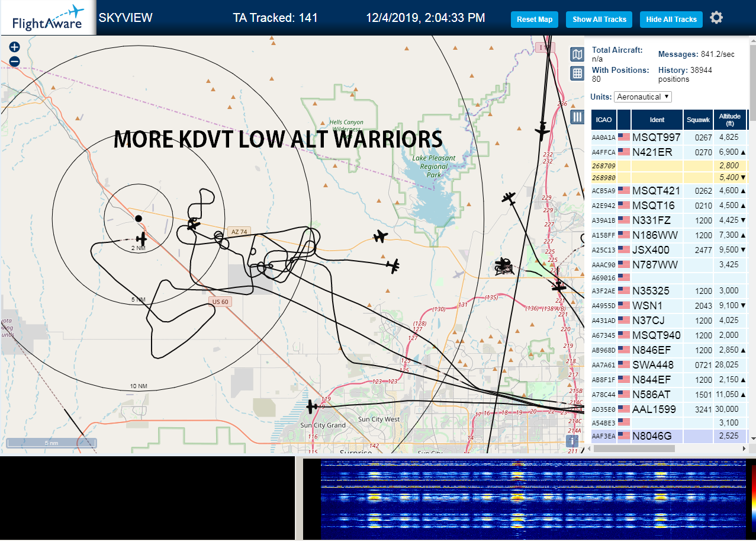Click the AZ 74 road label

point(238,232)
